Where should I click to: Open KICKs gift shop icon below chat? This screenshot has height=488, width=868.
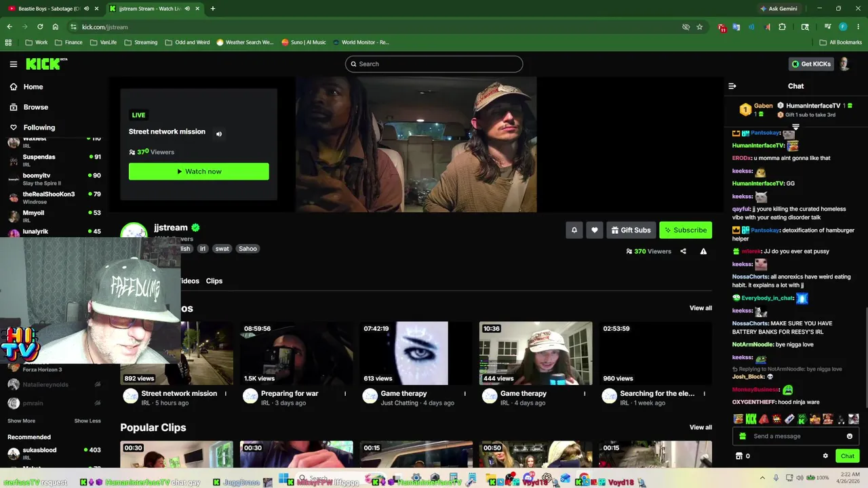coord(739,456)
